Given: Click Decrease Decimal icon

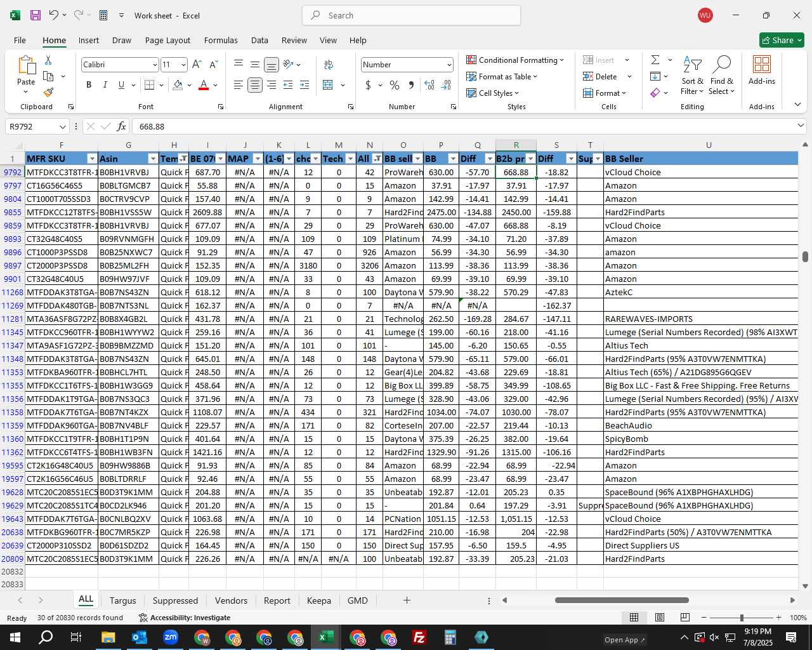Looking at the screenshot, I should [446, 84].
